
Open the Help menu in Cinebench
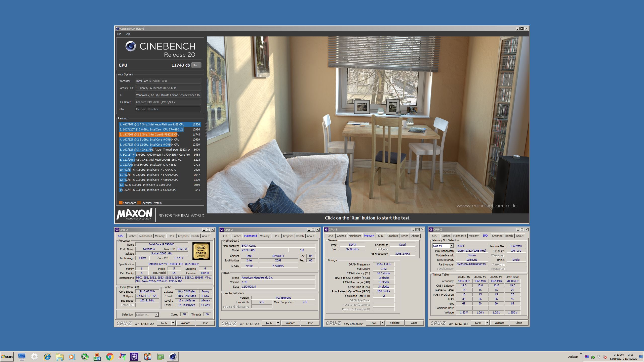coord(127,34)
